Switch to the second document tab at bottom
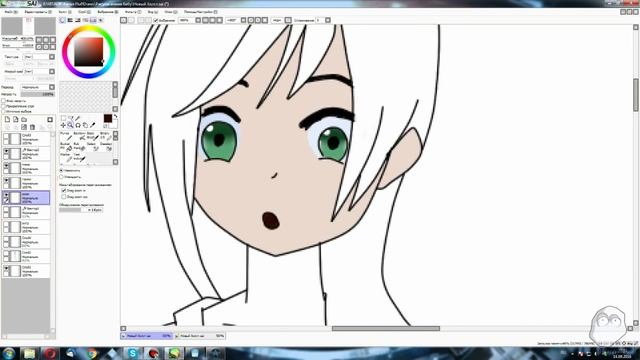This screenshot has height=360, width=640. pos(200,336)
